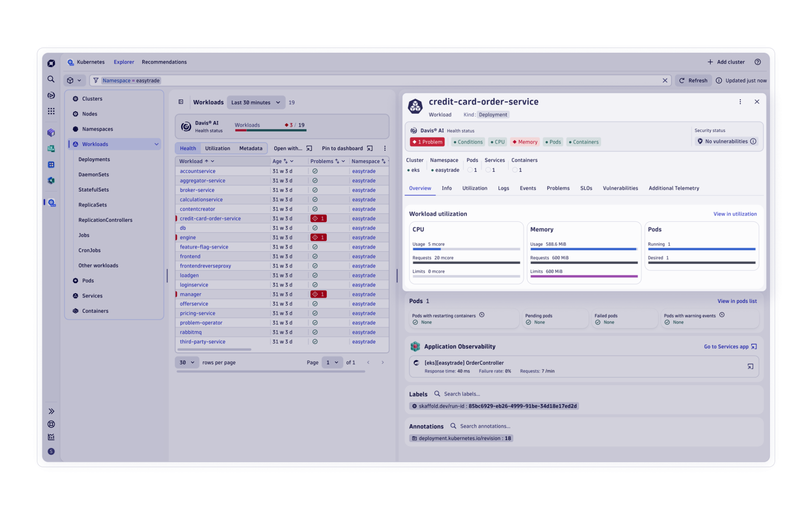The height and width of the screenshot is (515, 812).
Task: Switch to the Metadata view tab
Action: click(250, 148)
